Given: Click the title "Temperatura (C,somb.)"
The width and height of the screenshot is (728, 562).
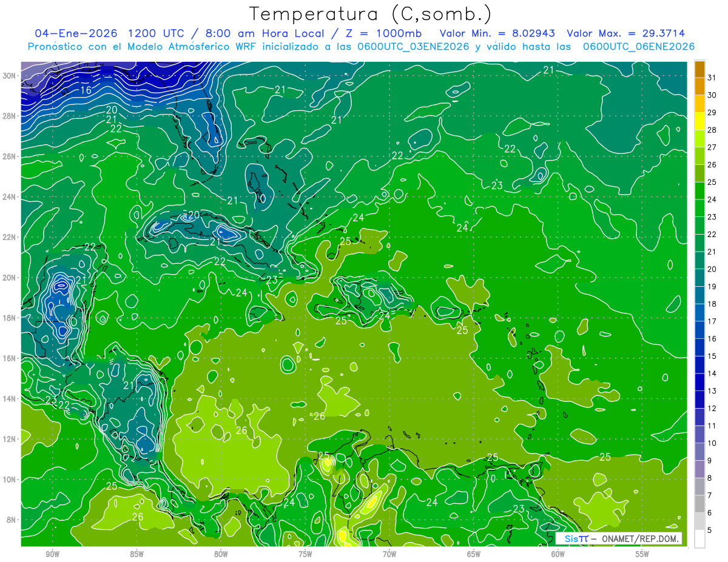Looking at the screenshot, I should (371, 14).
